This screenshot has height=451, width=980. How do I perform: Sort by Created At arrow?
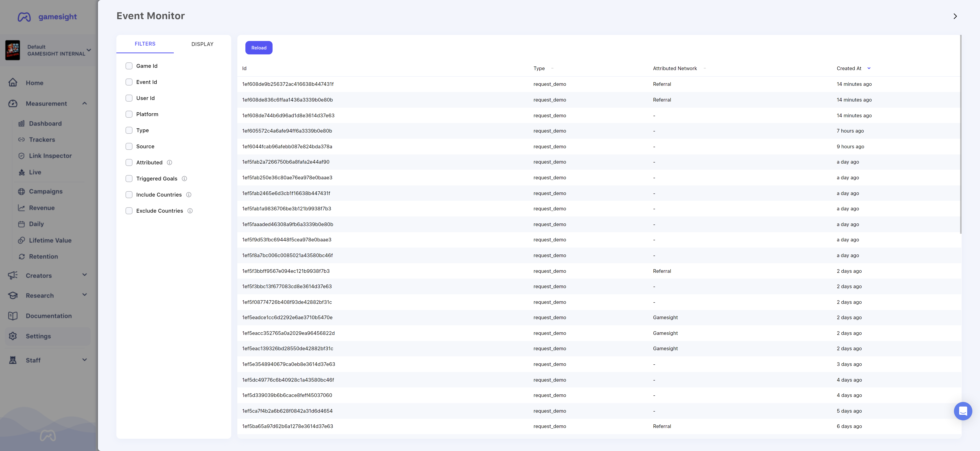pyautogui.click(x=869, y=69)
